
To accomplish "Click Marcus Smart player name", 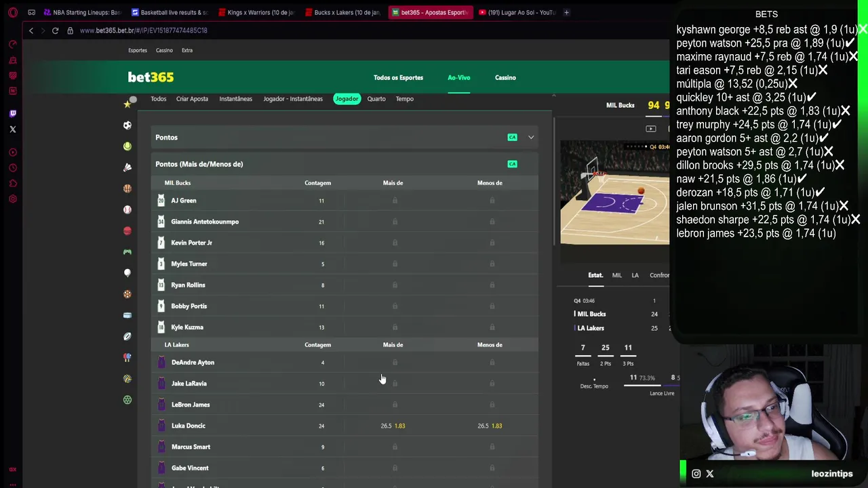I will 191,447.
